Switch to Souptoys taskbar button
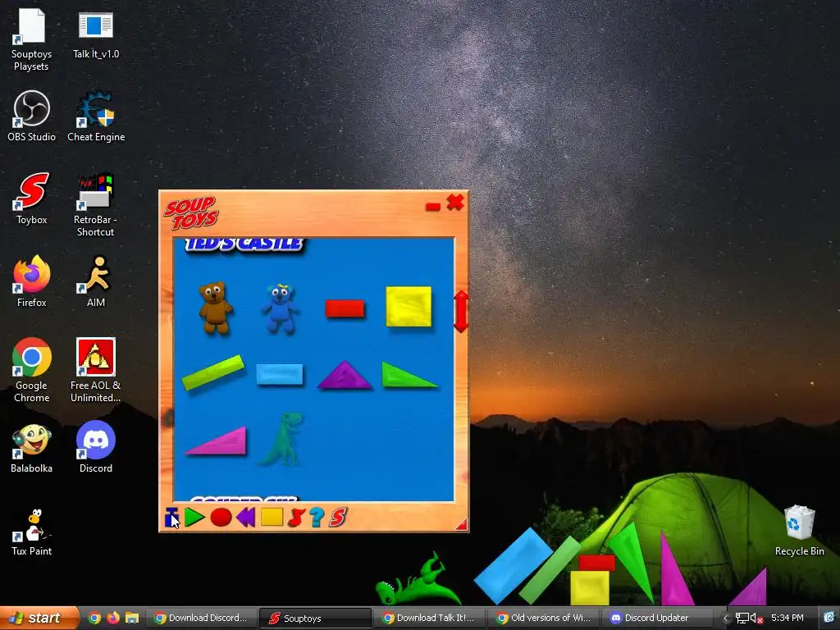 316,619
